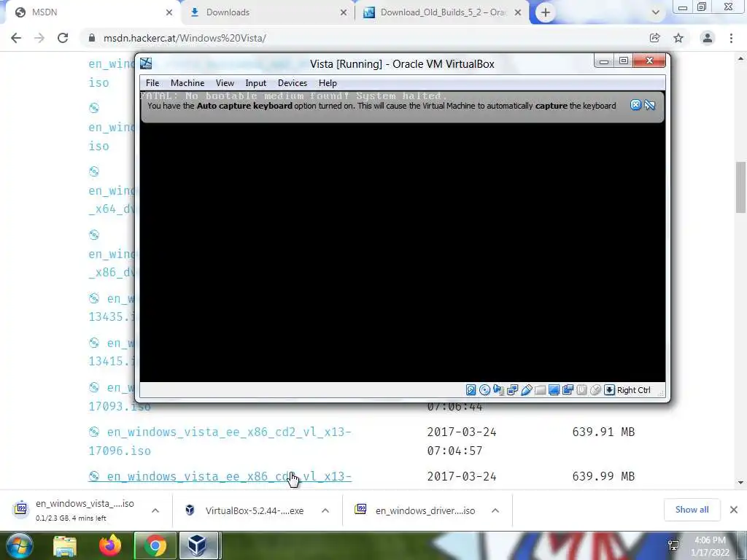The image size is (747, 560).
Task: Open en_windows_vista_ee_x86_cd2_vl_x13-17096.iso link
Action: [220, 441]
